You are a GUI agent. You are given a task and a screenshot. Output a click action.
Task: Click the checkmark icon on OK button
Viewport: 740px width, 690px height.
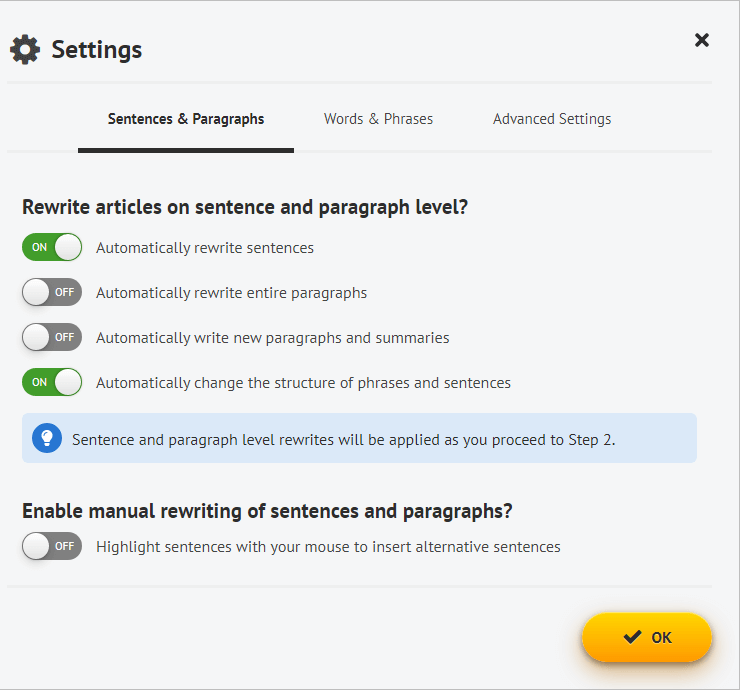point(632,637)
